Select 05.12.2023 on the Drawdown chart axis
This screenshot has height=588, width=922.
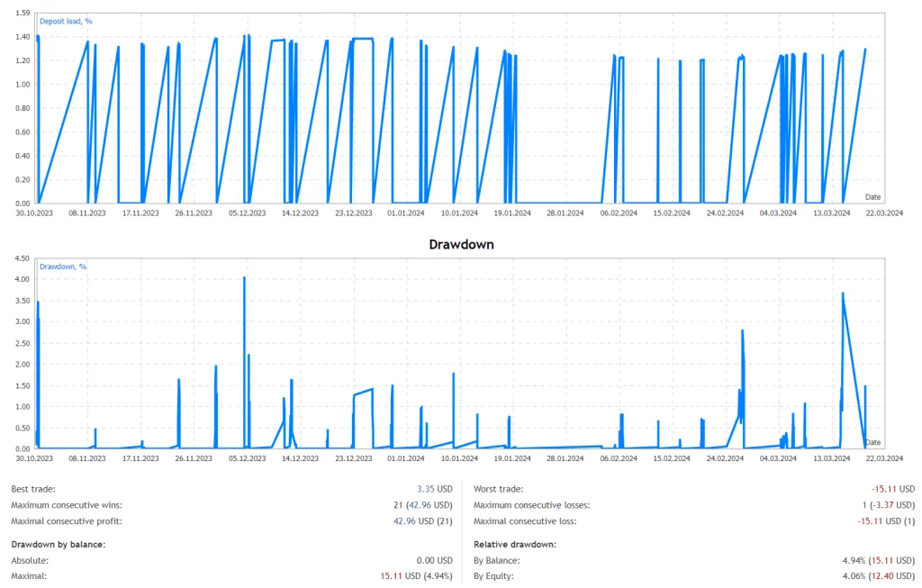point(247,457)
